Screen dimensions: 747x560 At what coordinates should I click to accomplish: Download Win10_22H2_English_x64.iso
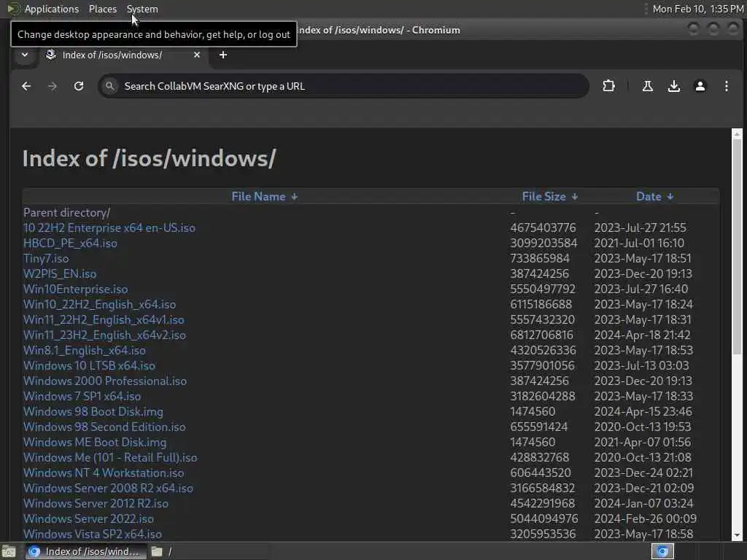coord(99,304)
